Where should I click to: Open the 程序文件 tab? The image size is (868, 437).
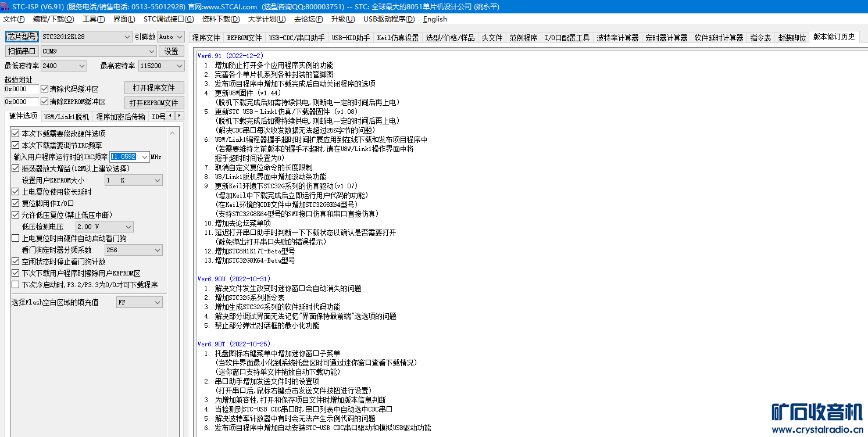pos(206,38)
